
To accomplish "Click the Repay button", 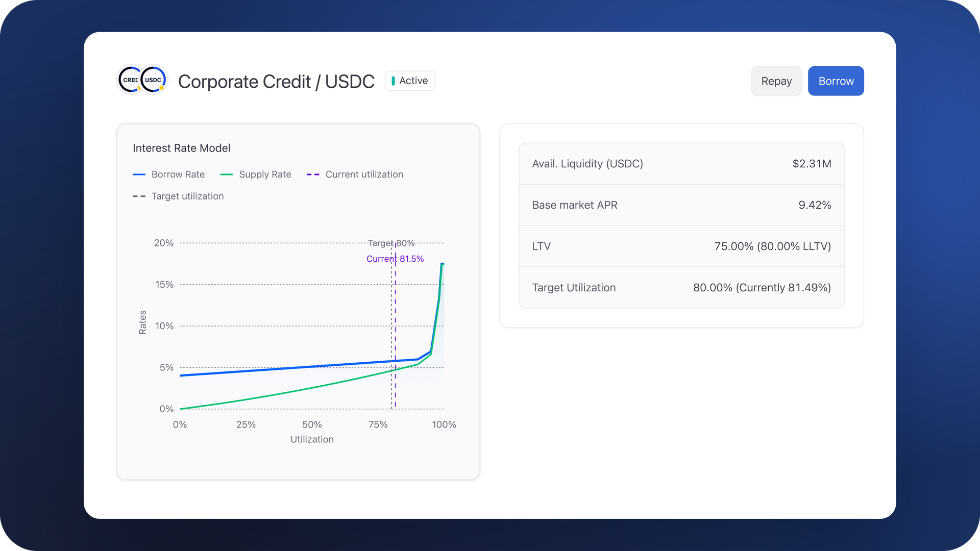I will pos(776,81).
